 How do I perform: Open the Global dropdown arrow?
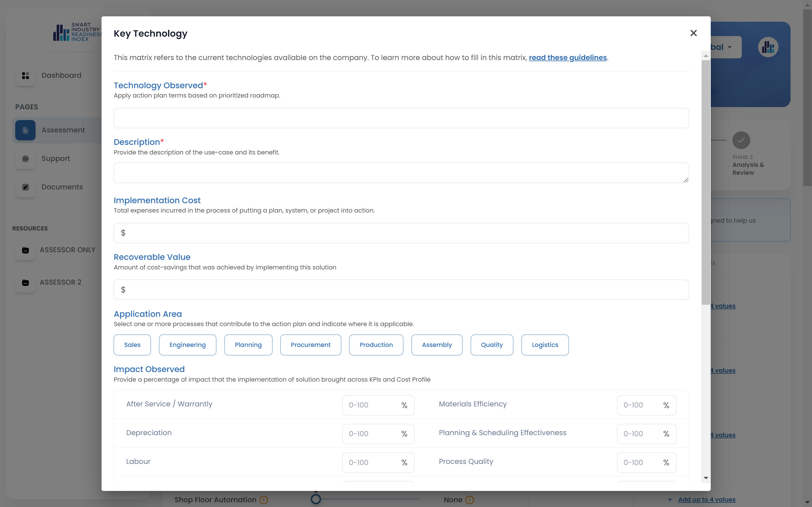click(x=730, y=47)
